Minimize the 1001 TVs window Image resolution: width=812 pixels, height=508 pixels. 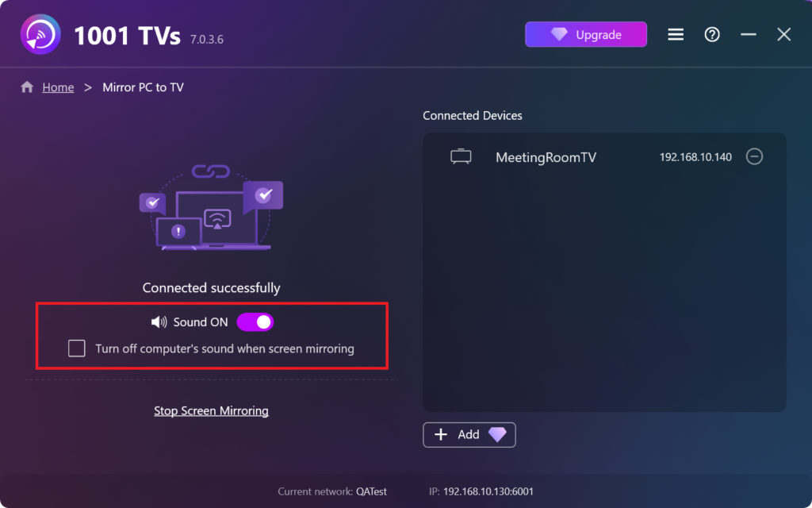tap(749, 35)
